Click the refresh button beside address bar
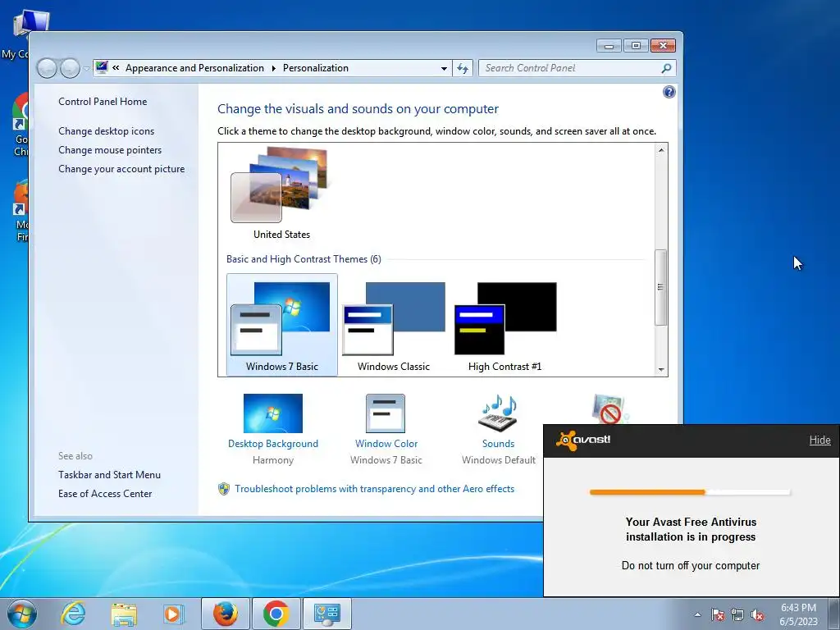 click(463, 68)
